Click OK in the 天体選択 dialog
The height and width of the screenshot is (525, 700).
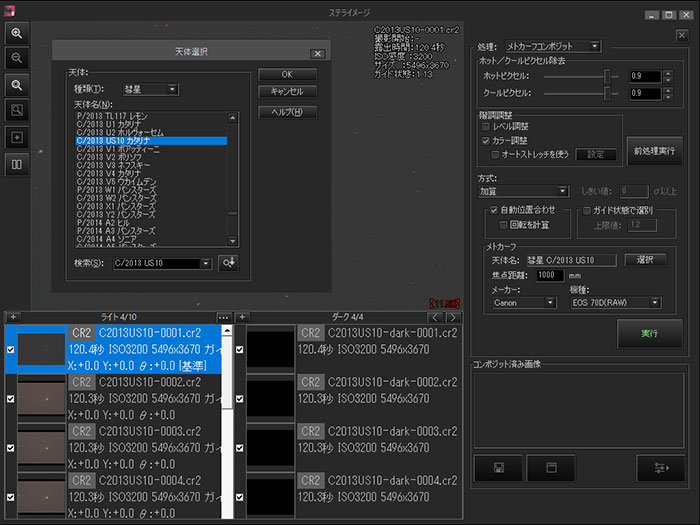coord(287,74)
